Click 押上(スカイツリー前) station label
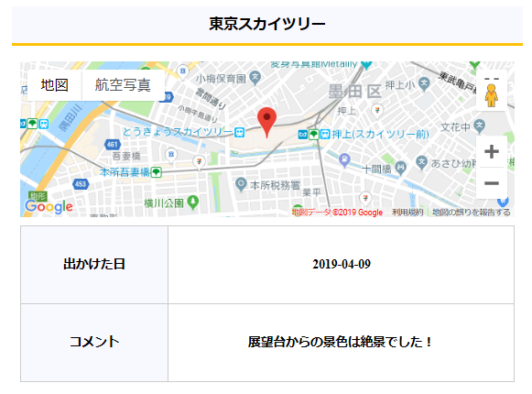532x394 pixels. coord(380,135)
